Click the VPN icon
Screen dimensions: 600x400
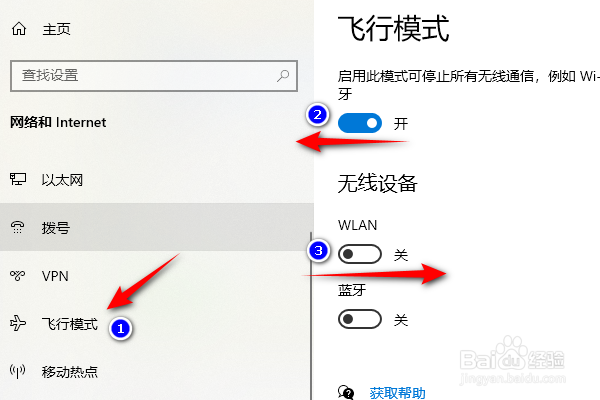(18, 276)
